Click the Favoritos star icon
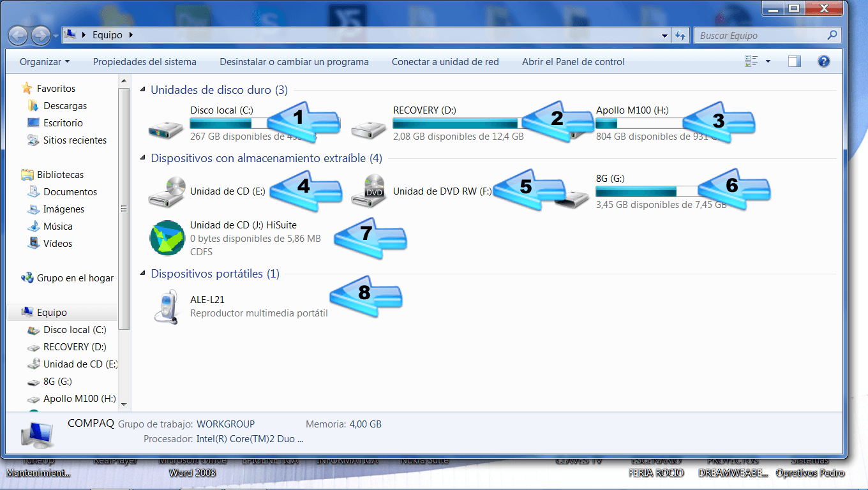Image resolution: width=868 pixels, height=490 pixels. point(27,88)
